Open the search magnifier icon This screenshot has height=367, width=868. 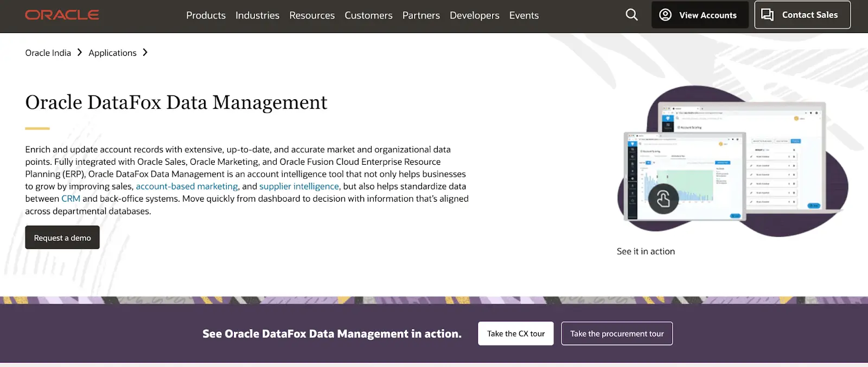(x=631, y=15)
